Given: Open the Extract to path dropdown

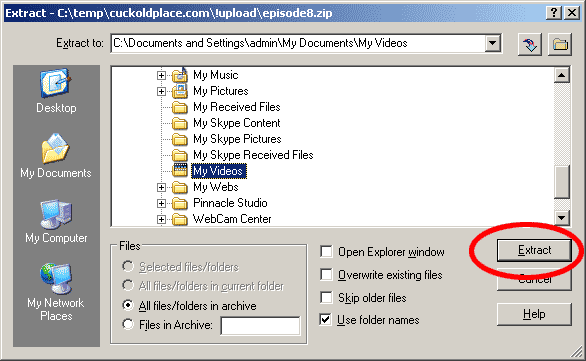Looking at the screenshot, I should [x=493, y=43].
